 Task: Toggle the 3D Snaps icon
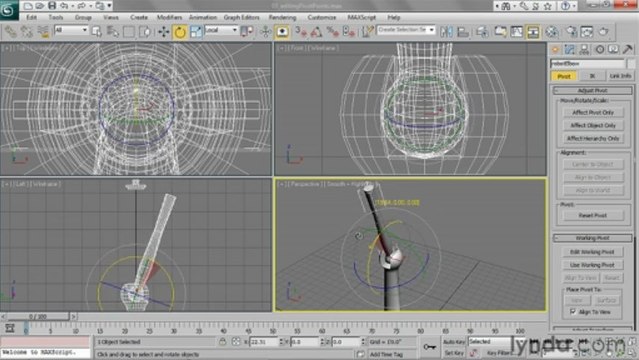pyautogui.click(x=301, y=31)
